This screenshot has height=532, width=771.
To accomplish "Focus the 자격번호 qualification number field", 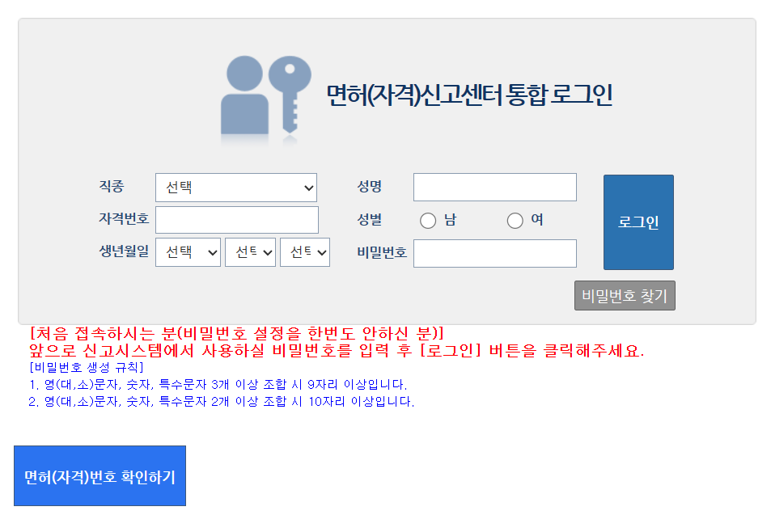I will click(235, 219).
